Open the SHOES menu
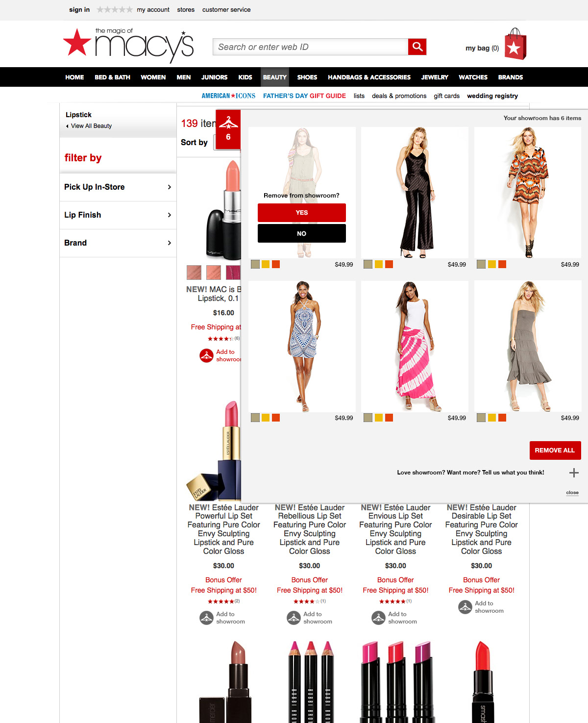This screenshot has width=588, height=723. pyautogui.click(x=307, y=77)
